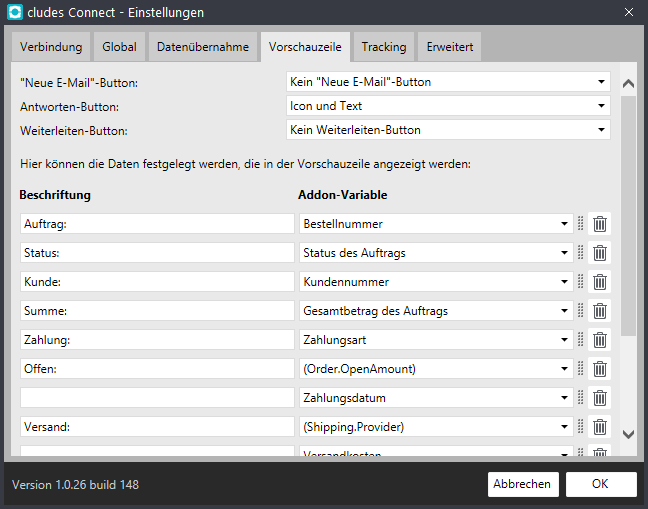The height and width of the screenshot is (509, 648).
Task: Delete the Summe row with trash icon
Action: (600, 311)
